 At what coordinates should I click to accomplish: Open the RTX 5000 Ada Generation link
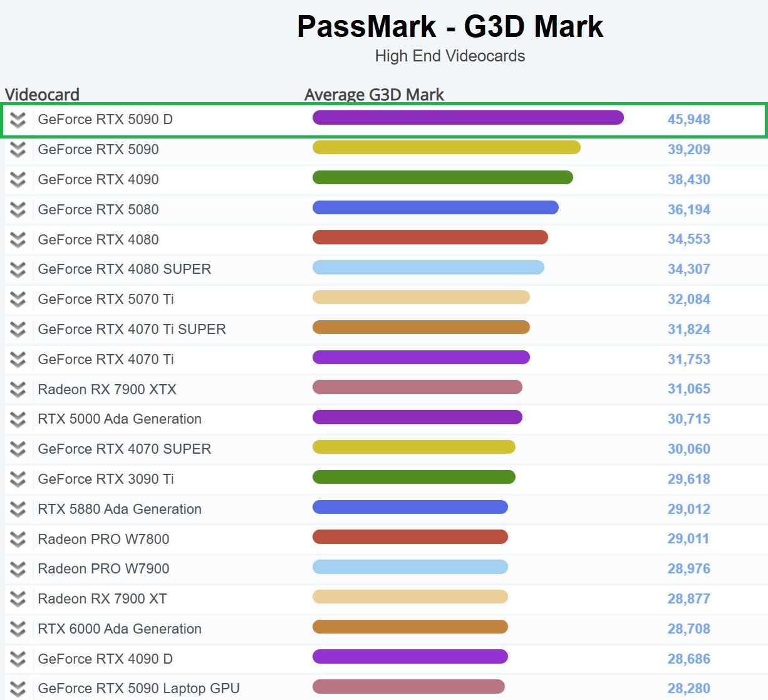tap(120, 419)
